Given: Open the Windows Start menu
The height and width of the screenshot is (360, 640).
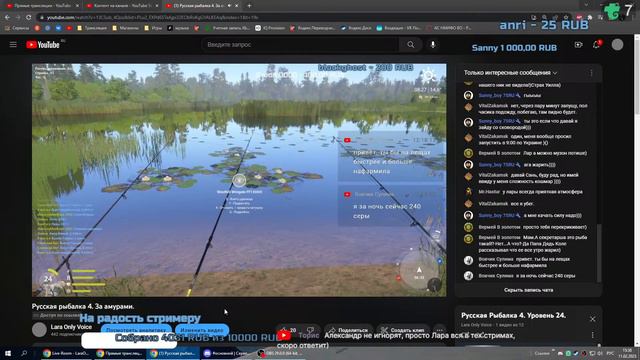Looking at the screenshot, I should 7,353.
